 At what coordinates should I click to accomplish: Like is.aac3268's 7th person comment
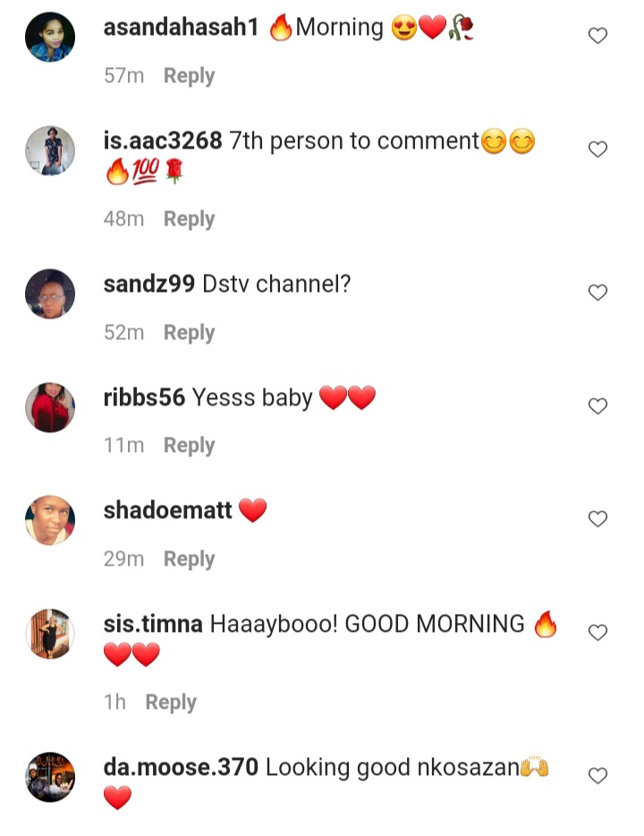597,149
